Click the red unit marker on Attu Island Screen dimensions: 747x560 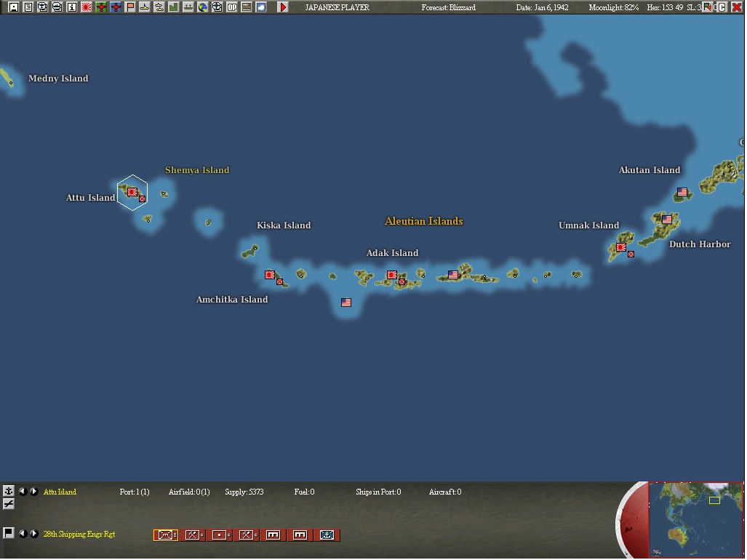142,199
